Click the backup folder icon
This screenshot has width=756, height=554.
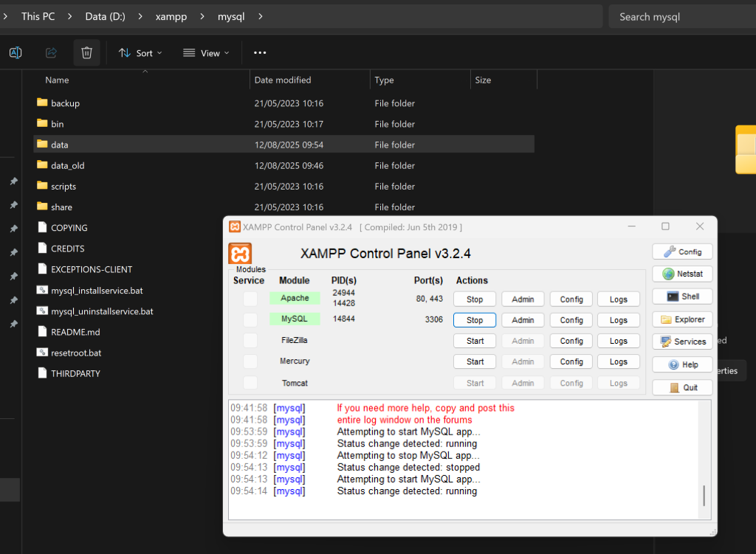(42, 103)
